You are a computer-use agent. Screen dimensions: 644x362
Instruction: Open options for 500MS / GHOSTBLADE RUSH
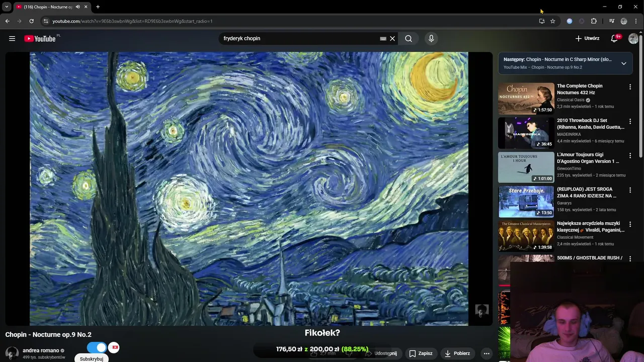[x=630, y=259]
